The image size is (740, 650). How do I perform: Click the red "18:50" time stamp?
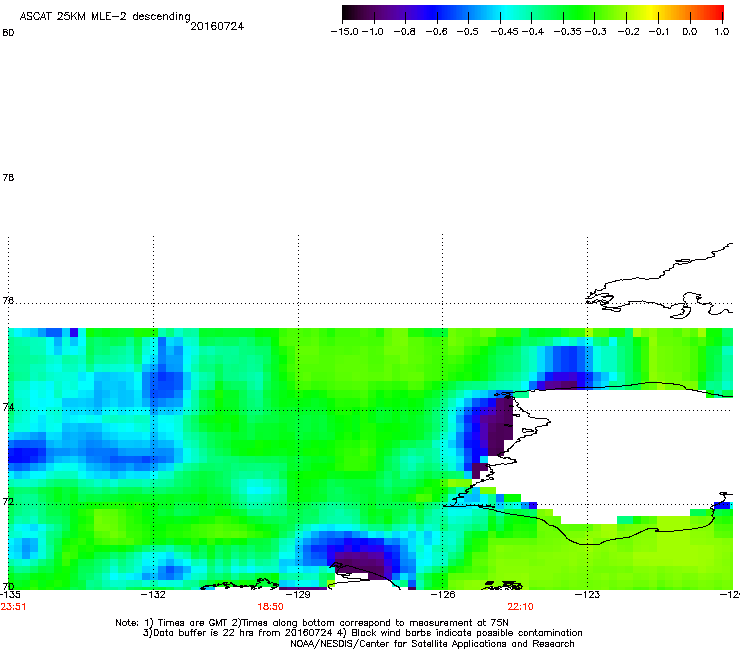[270, 607]
